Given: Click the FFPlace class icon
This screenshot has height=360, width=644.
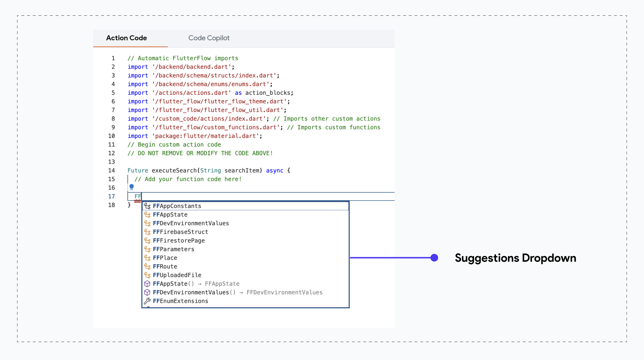Looking at the screenshot, I should click(x=148, y=257).
